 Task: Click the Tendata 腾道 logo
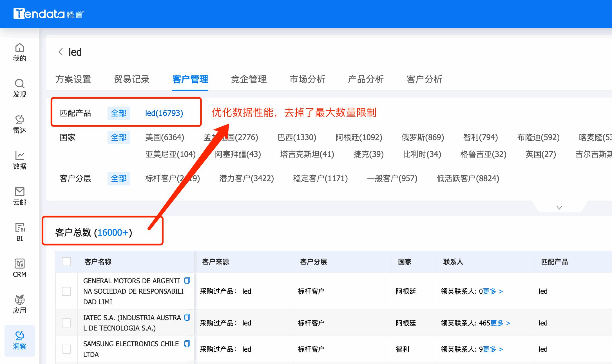pos(48,14)
